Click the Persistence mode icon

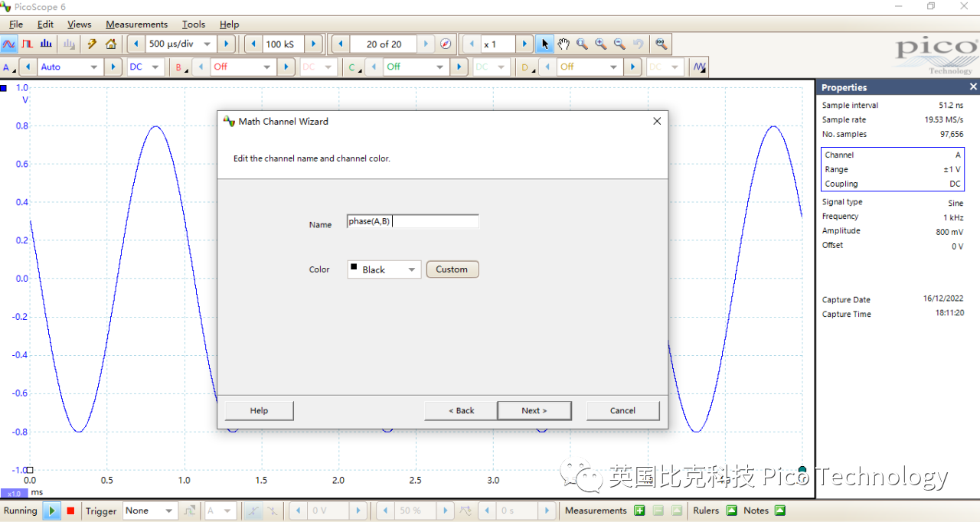[x=28, y=44]
